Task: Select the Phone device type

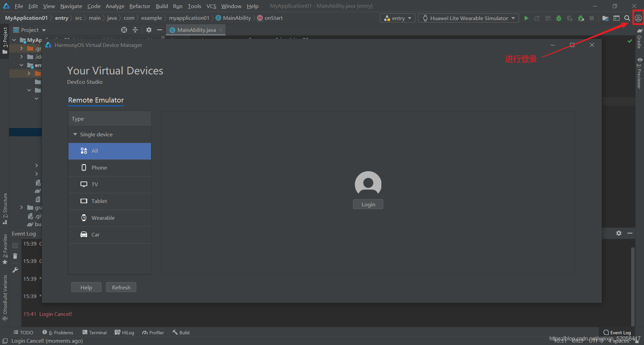Action: (x=110, y=168)
